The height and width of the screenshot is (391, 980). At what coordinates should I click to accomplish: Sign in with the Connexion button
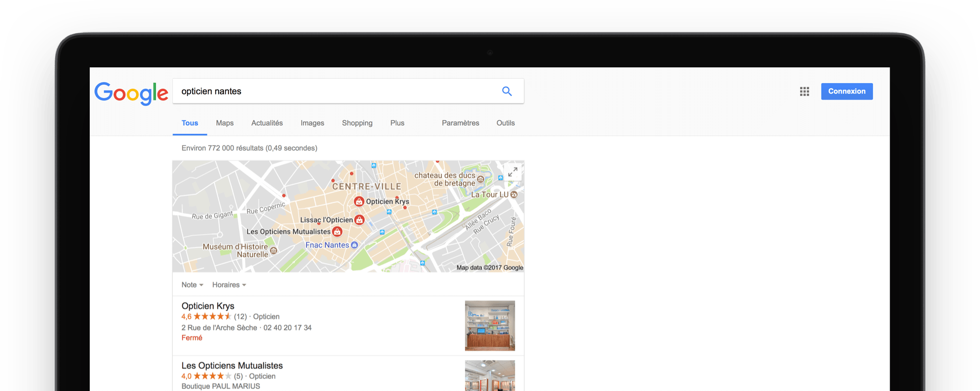(847, 91)
